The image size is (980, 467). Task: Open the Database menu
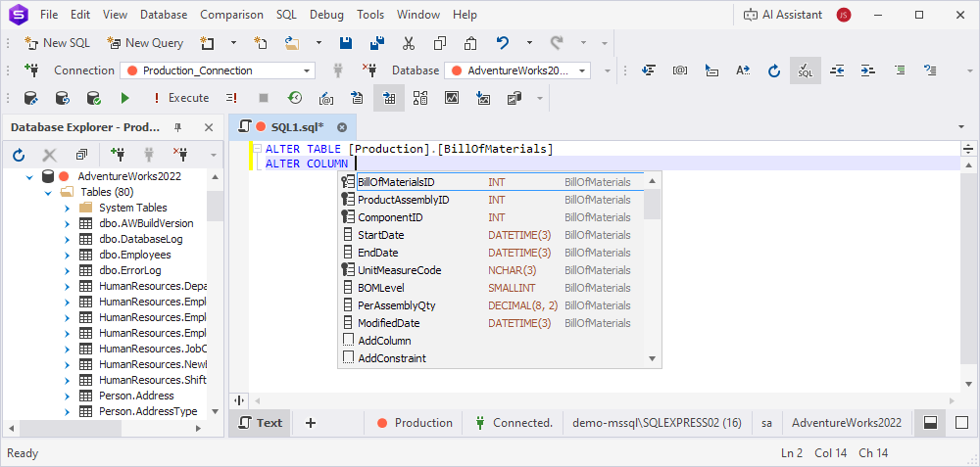point(164,15)
